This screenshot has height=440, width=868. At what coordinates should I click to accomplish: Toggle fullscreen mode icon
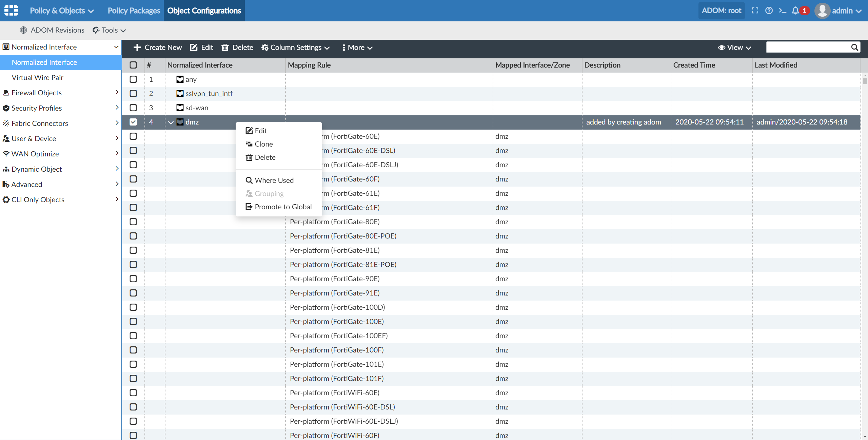(x=755, y=11)
